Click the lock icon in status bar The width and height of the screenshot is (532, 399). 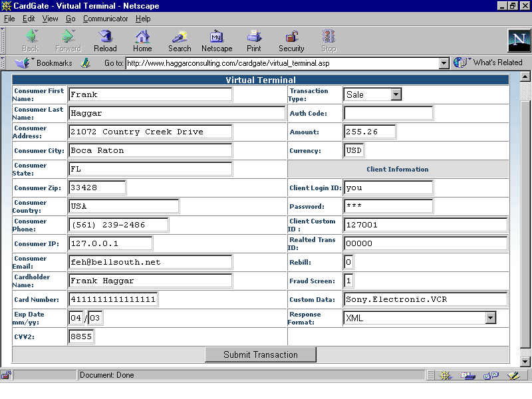click(6, 375)
